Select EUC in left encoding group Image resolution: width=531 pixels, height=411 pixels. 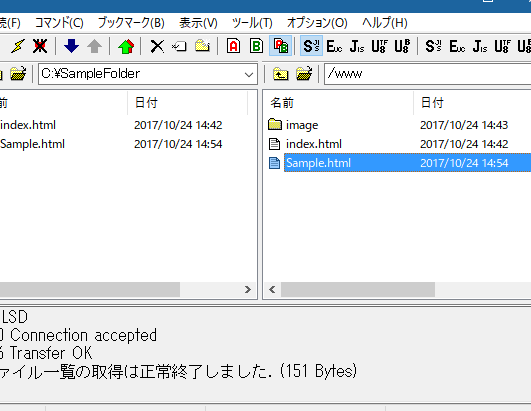pos(334,46)
